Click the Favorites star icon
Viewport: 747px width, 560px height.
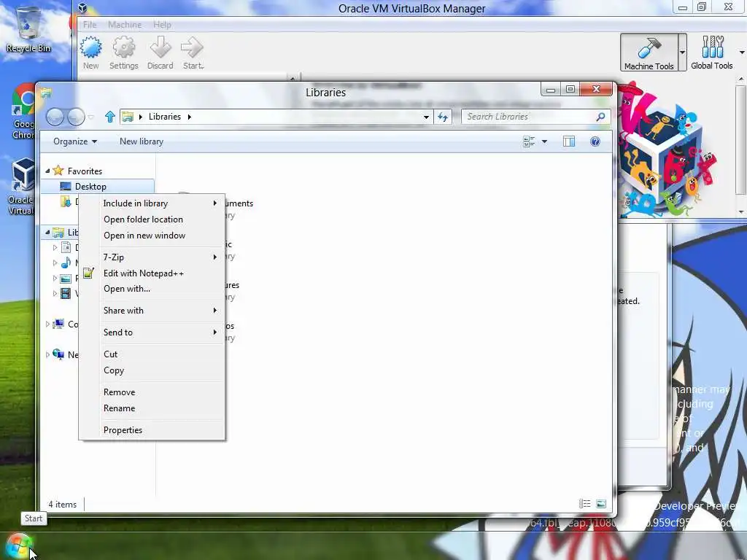point(58,171)
